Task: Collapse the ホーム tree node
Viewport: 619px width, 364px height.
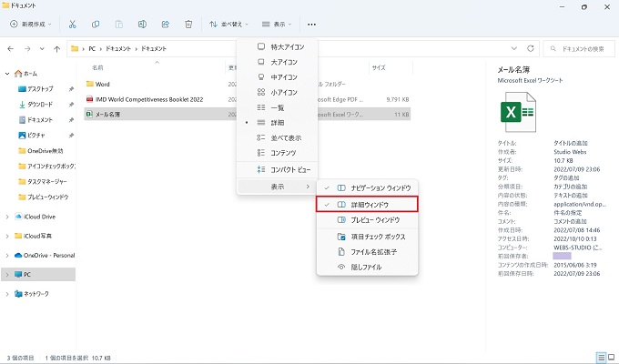Action: (x=7, y=74)
